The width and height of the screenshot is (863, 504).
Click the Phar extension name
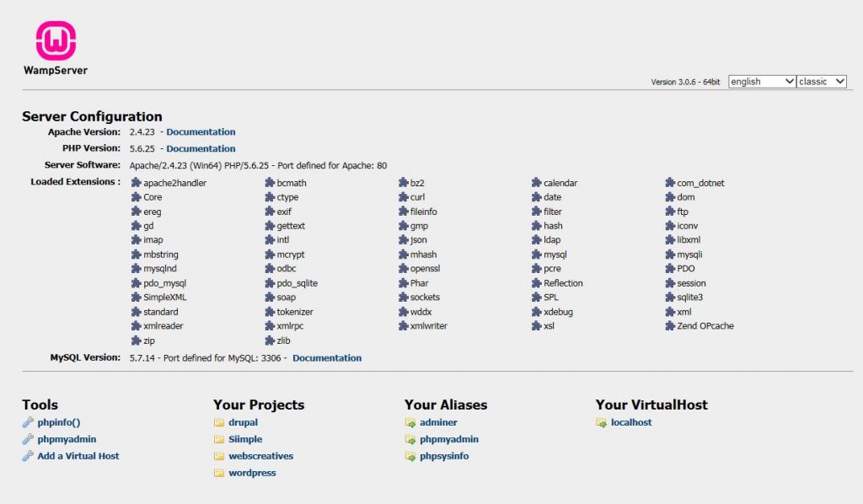[419, 283]
